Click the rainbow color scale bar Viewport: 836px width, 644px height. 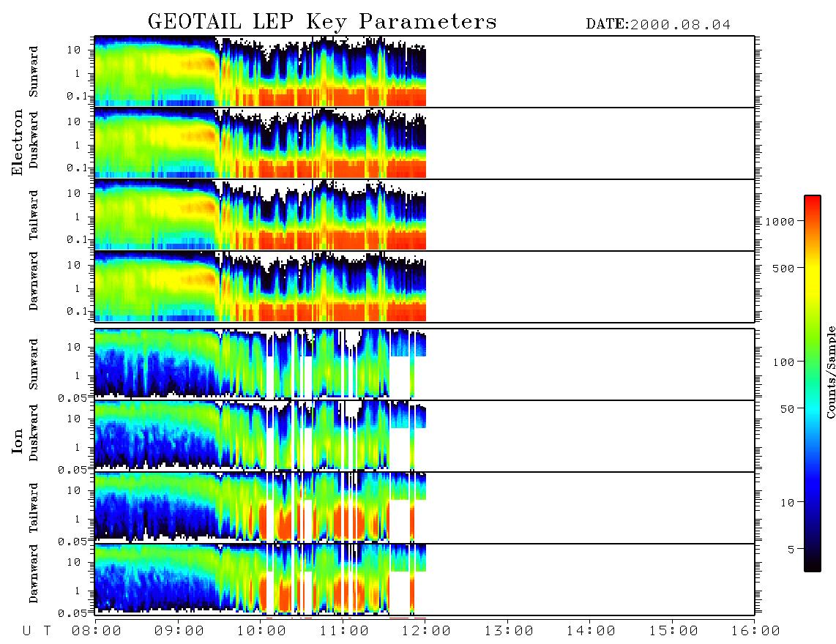pyautogui.click(x=812, y=383)
